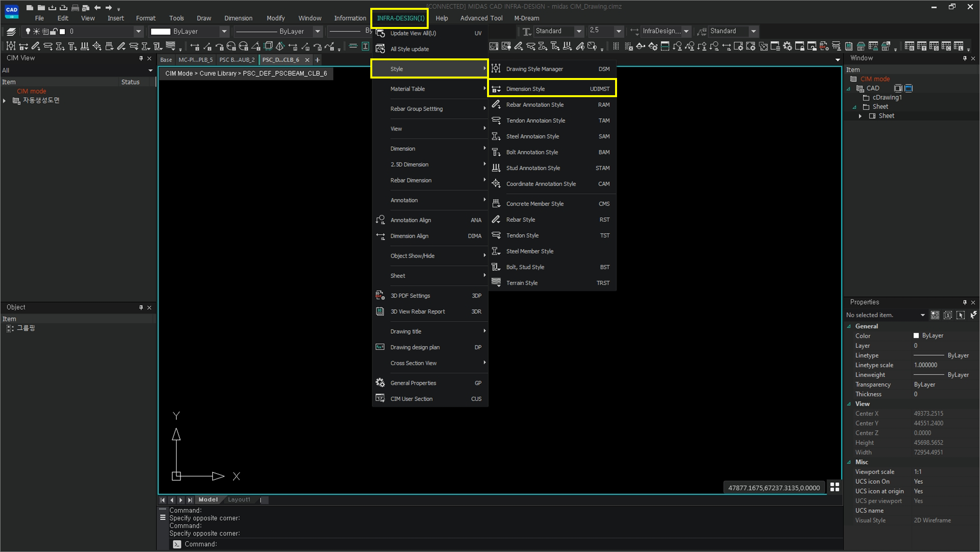
Task: Click the redo arrow in quick access bar
Action: (x=108, y=8)
